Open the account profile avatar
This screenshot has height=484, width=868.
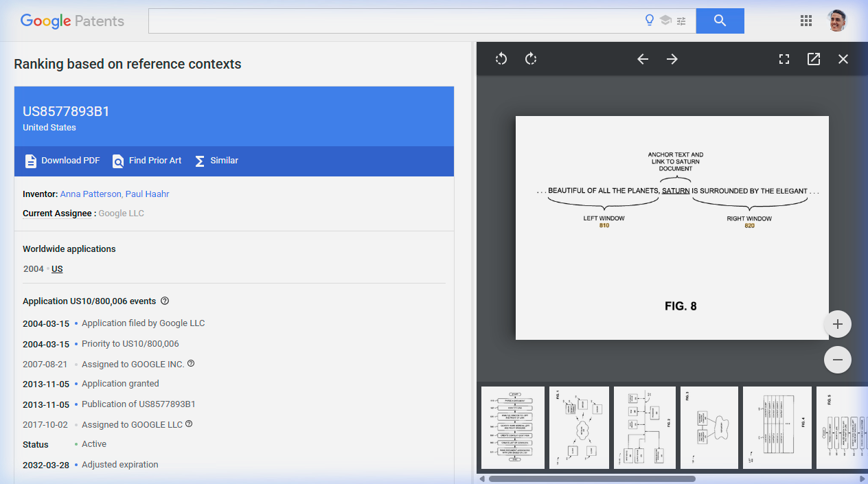(836, 21)
